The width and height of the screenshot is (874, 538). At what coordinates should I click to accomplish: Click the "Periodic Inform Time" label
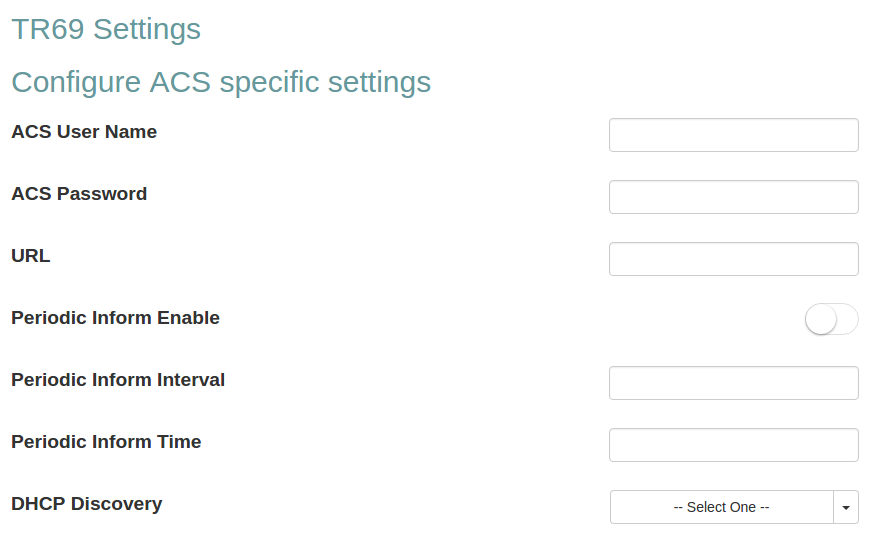(x=106, y=442)
